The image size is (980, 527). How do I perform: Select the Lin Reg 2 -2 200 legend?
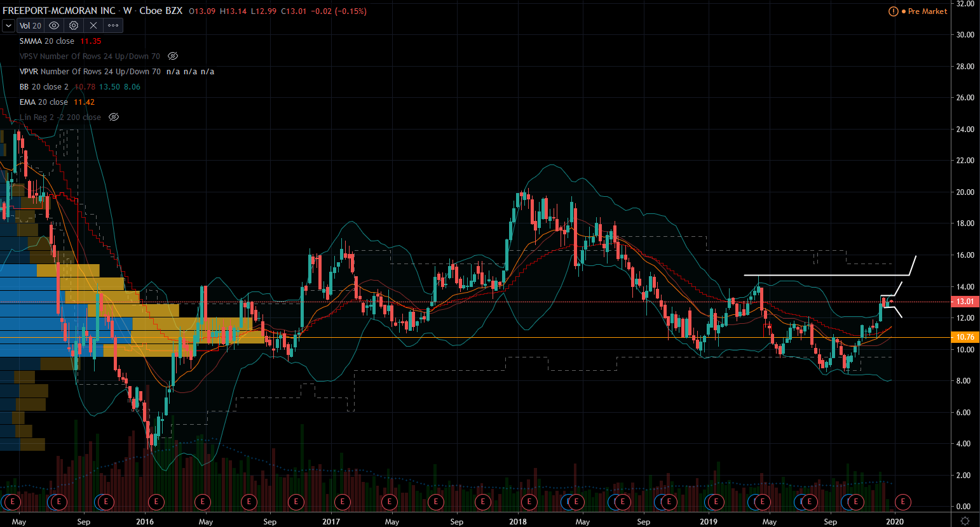pos(60,117)
